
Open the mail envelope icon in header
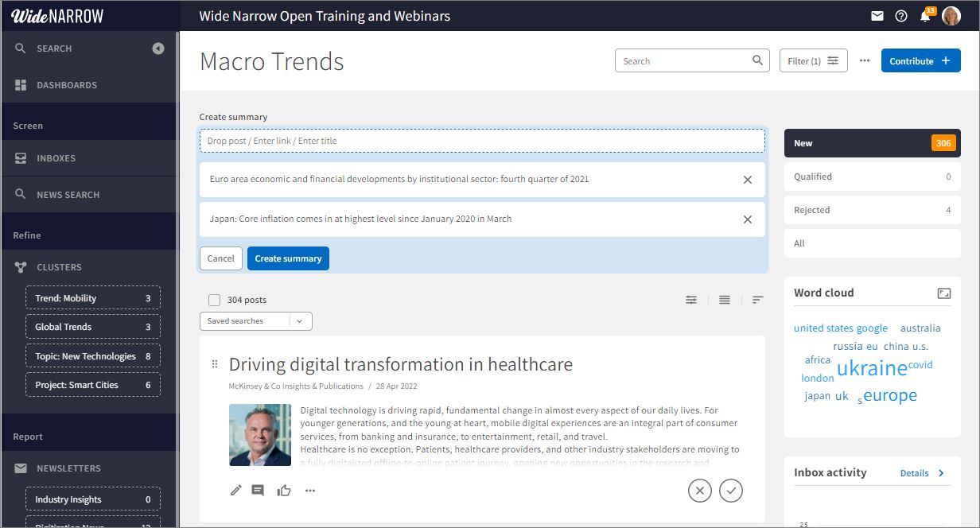877,16
